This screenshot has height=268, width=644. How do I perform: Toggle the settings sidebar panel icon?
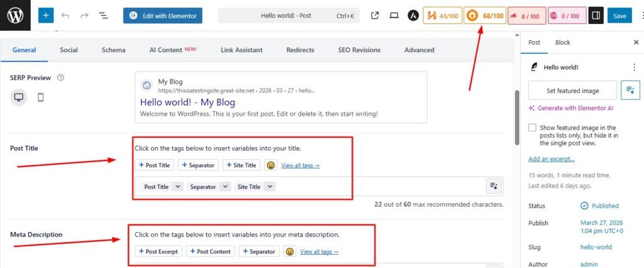pyautogui.click(x=596, y=16)
